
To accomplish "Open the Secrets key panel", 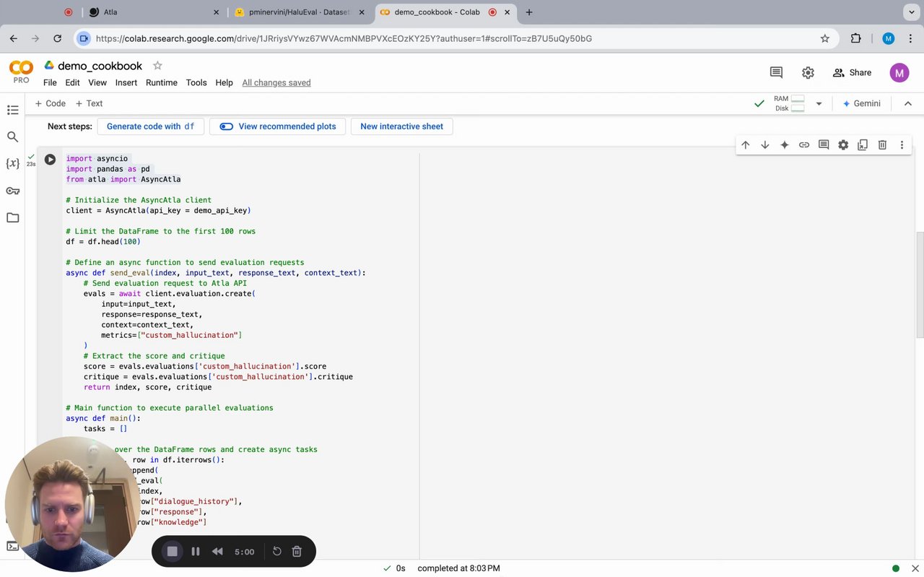I will coord(12,191).
